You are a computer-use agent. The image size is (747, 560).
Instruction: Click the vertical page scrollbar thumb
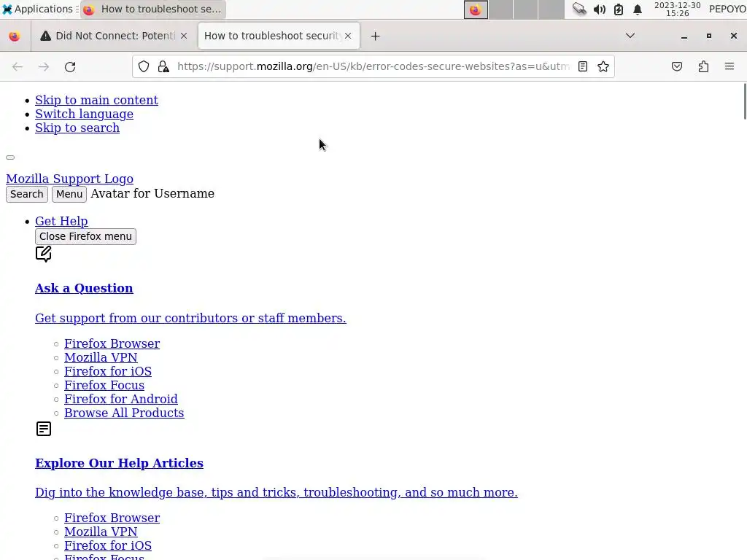(x=744, y=101)
